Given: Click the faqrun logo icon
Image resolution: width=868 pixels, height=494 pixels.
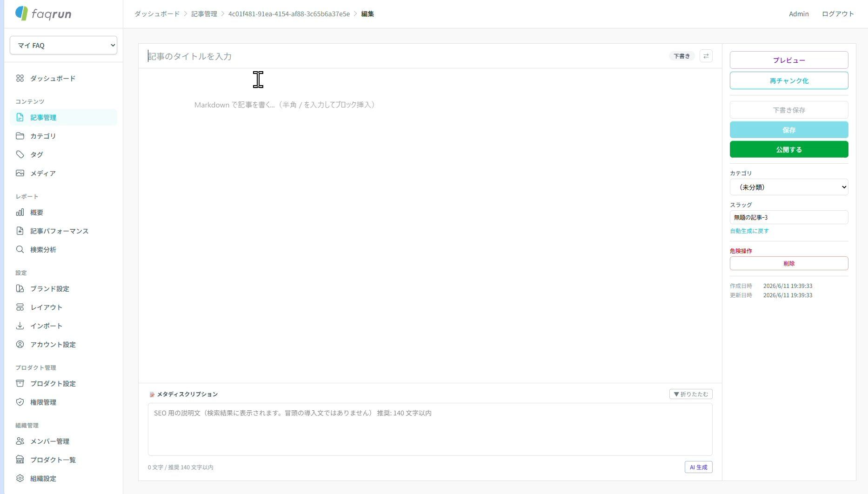Looking at the screenshot, I should [22, 13].
